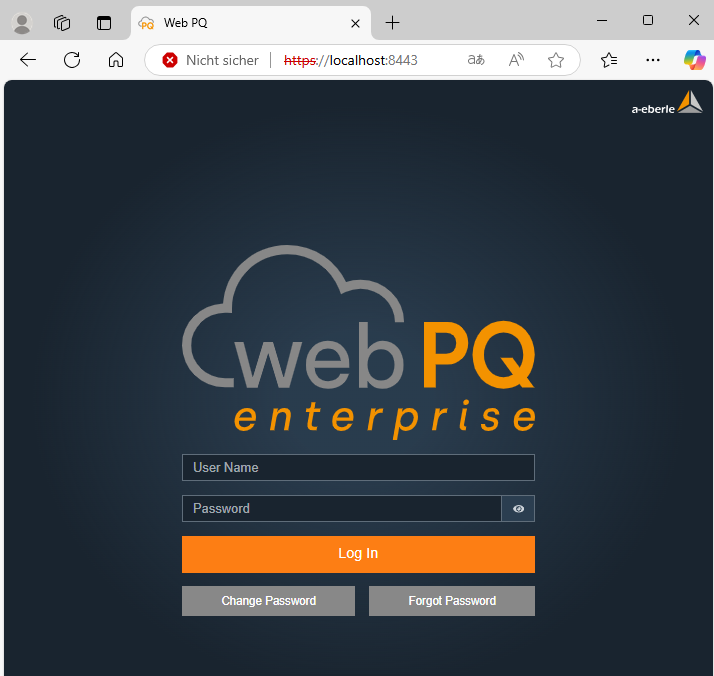This screenshot has height=676, width=714.
Task: Go to browser home page
Action: 116,60
